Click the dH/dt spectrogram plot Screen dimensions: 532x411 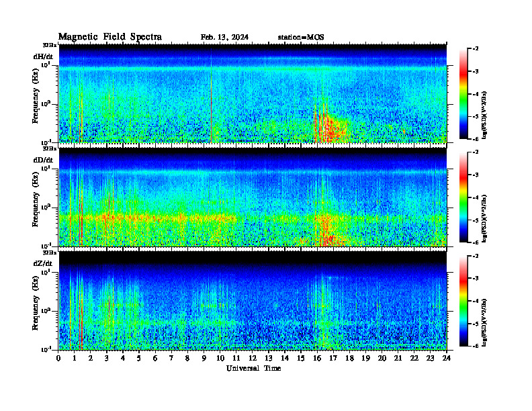coord(253,93)
